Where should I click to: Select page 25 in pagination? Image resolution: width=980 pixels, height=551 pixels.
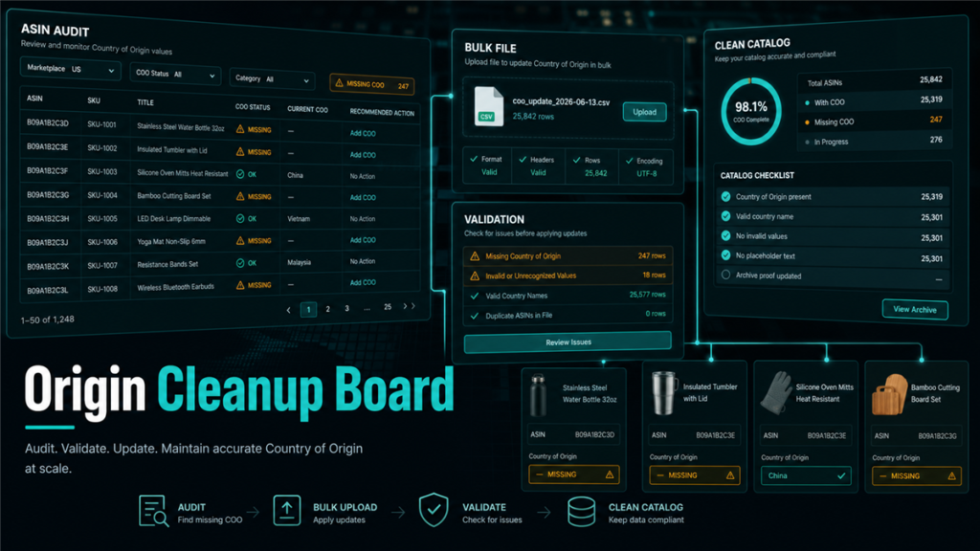coord(388,307)
